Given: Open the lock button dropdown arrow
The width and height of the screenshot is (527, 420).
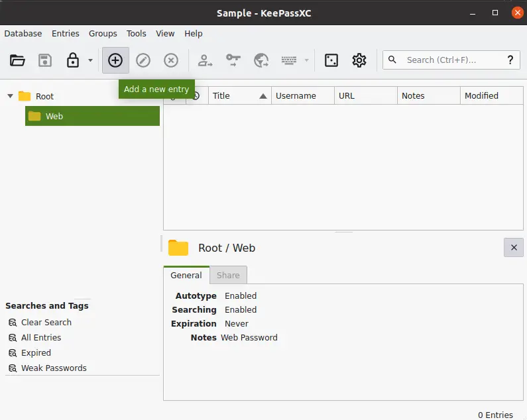Looking at the screenshot, I should tap(90, 60).
